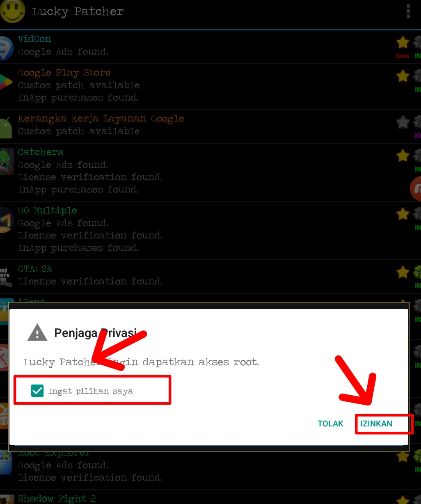Click the warning triangle icon in dialog
This screenshot has width=421, height=504.
(x=37, y=332)
